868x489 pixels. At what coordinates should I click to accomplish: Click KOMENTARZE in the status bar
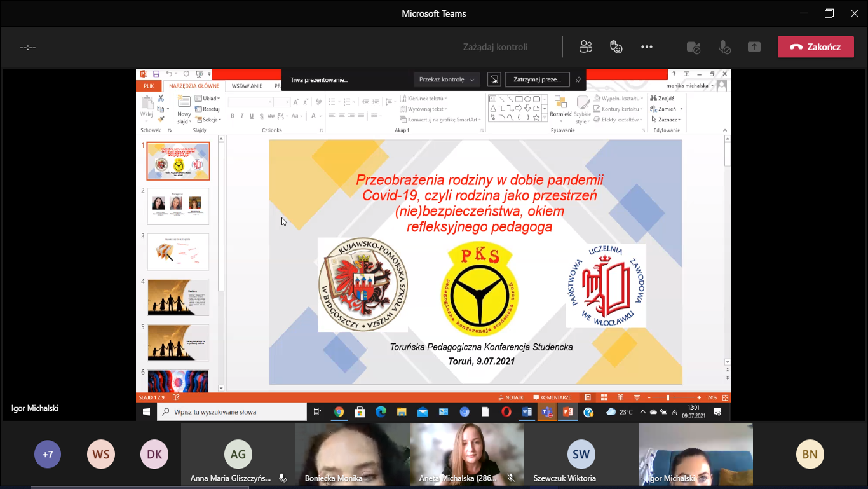point(552,397)
